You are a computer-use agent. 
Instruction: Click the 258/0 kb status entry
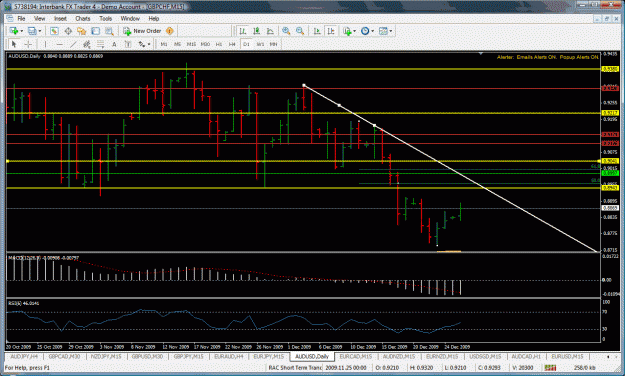pyautogui.click(x=585, y=368)
